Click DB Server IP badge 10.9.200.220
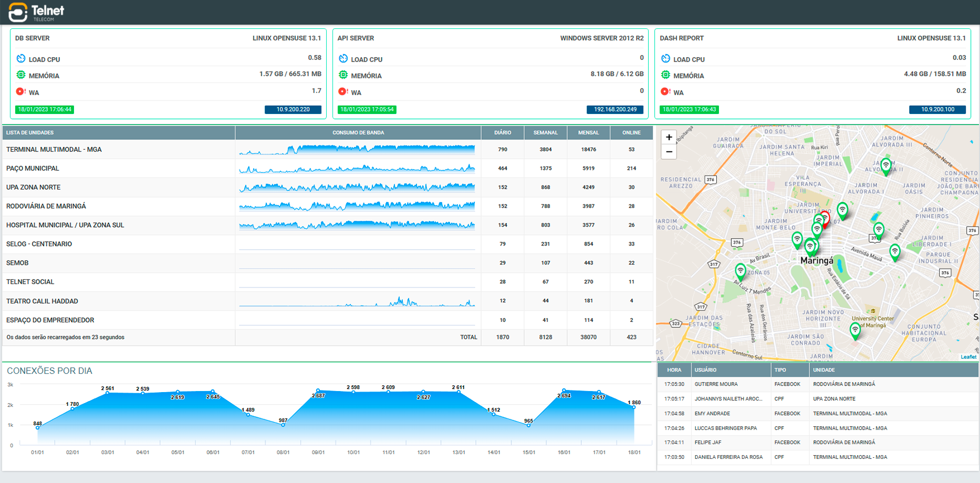980x483 pixels. click(x=293, y=109)
